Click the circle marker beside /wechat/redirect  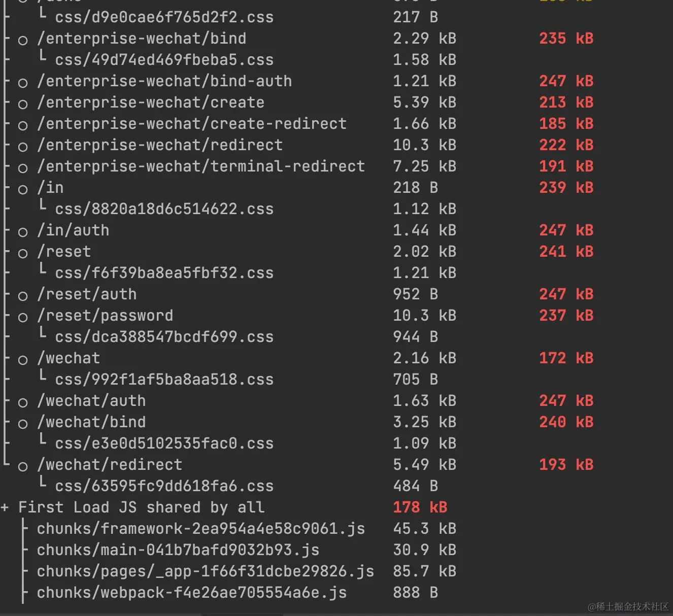(23, 467)
